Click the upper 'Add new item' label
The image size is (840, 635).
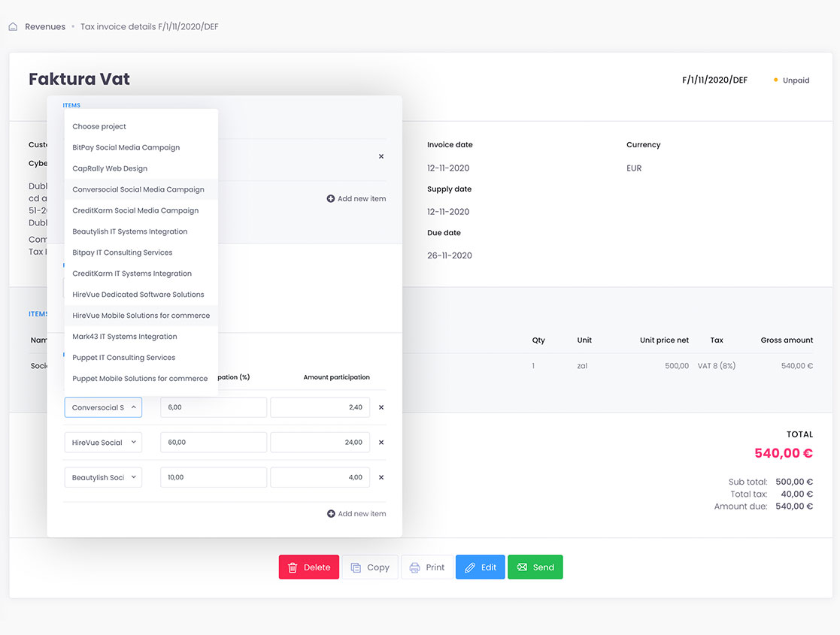click(362, 198)
